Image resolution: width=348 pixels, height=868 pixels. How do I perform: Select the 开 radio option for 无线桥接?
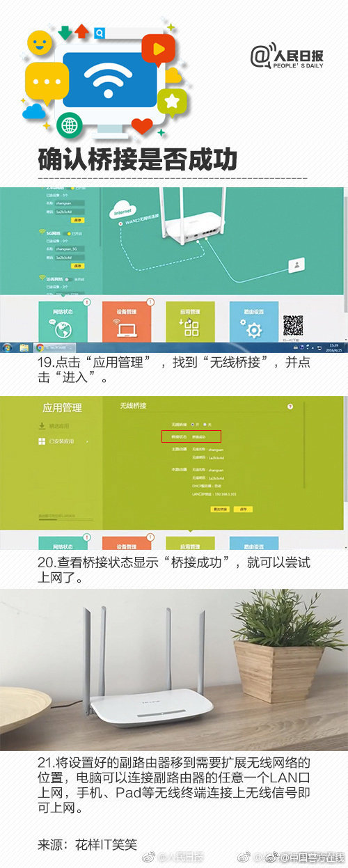pyautogui.click(x=193, y=423)
